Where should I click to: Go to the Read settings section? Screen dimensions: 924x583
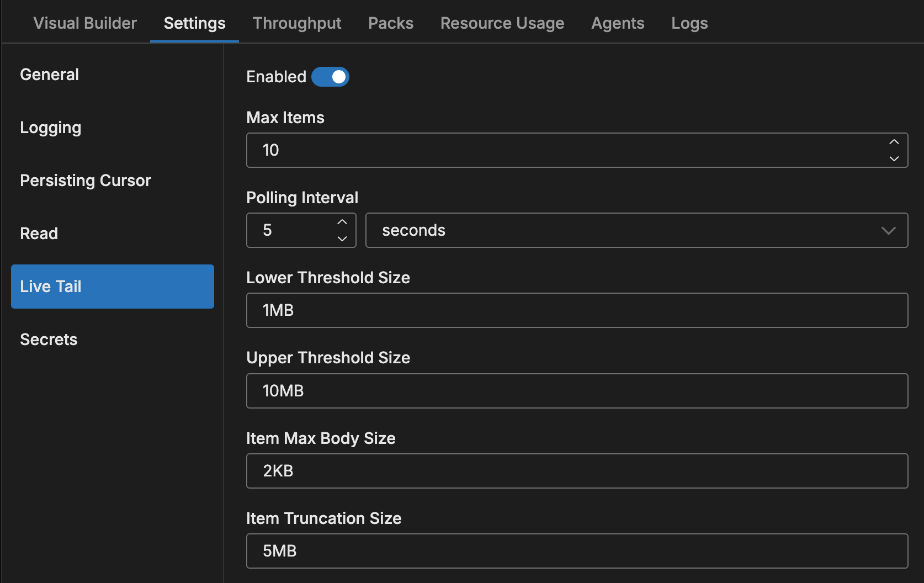[39, 233]
